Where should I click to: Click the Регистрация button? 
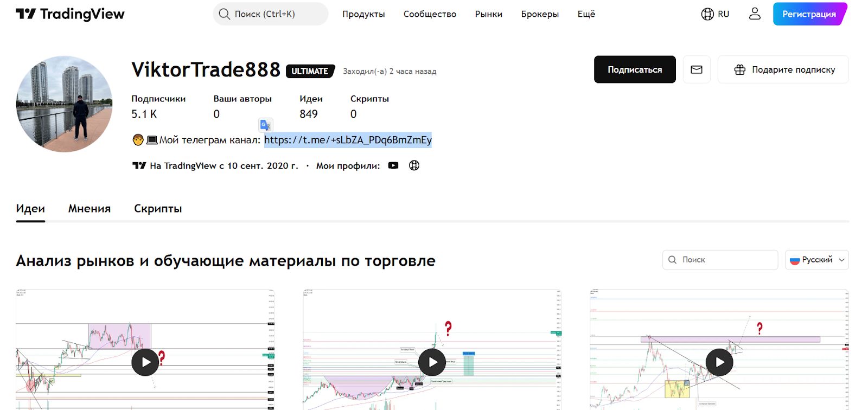point(809,14)
